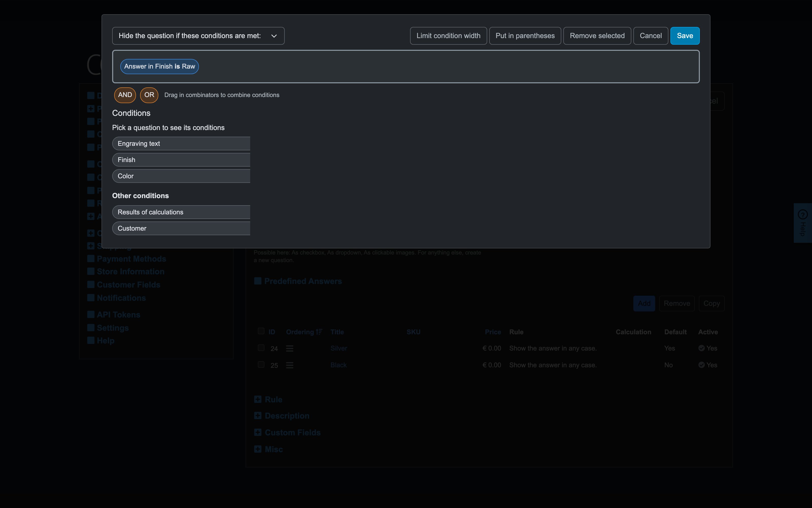Open Payment Methods in sidebar
The image size is (812, 508).
[x=131, y=259]
